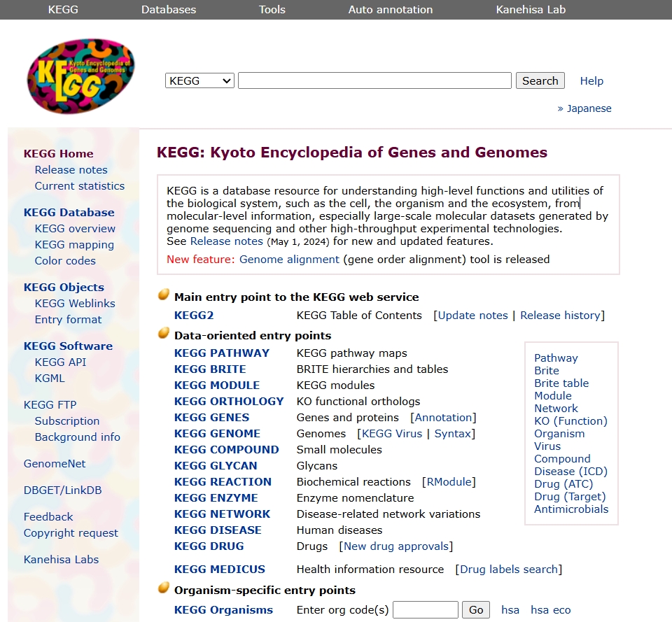The image size is (672, 622).
Task: Open the Release history link
Action: (560, 316)
